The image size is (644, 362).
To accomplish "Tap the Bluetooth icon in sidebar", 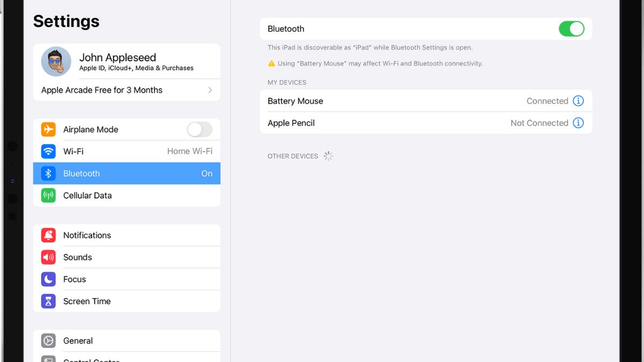I will click(48, 173).
